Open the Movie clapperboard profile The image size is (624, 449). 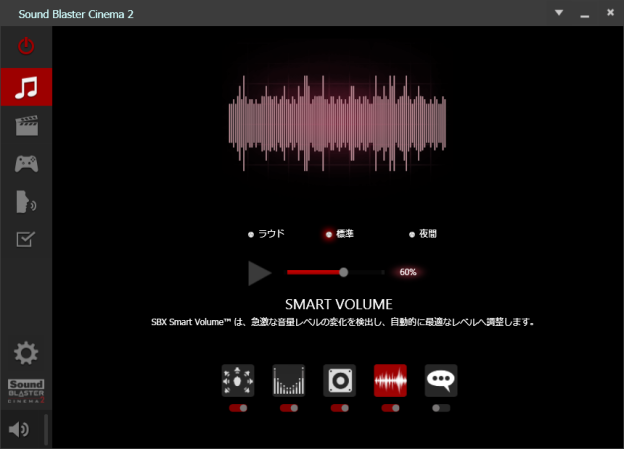click(x=27, y=125)
